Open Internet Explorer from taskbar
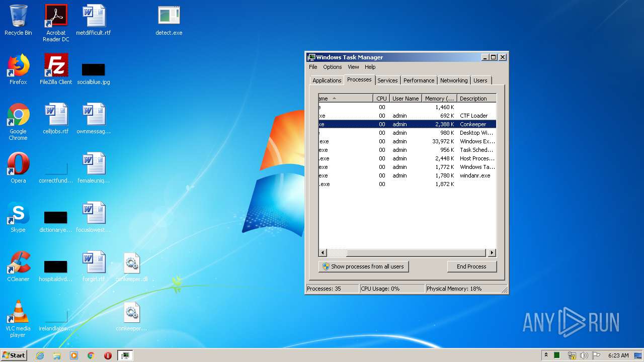 [x=40, y=355]
